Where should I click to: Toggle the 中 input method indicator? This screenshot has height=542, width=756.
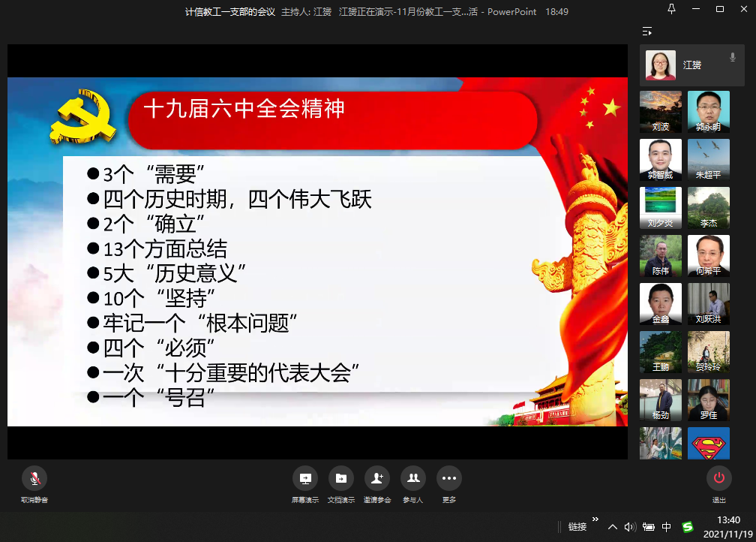coord(667,527)
